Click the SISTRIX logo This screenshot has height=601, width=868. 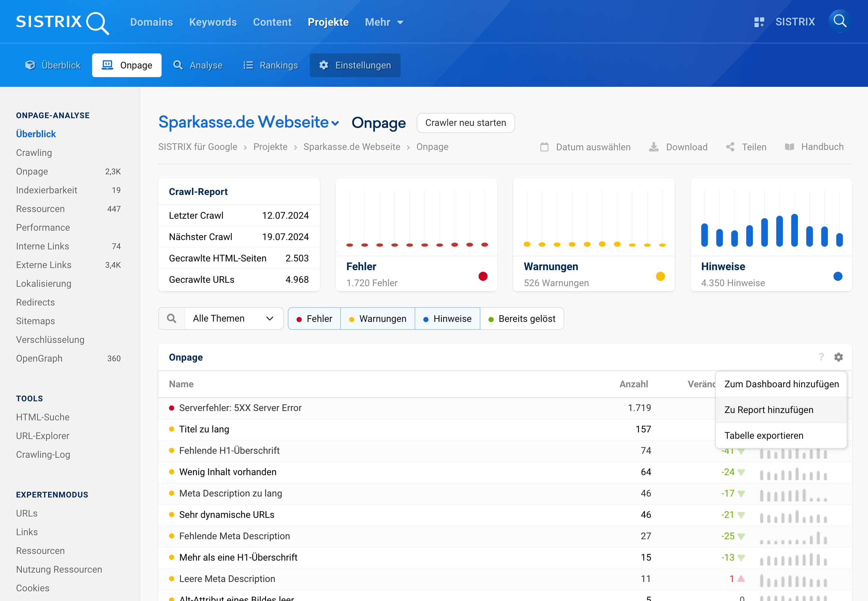coord(62,22)
